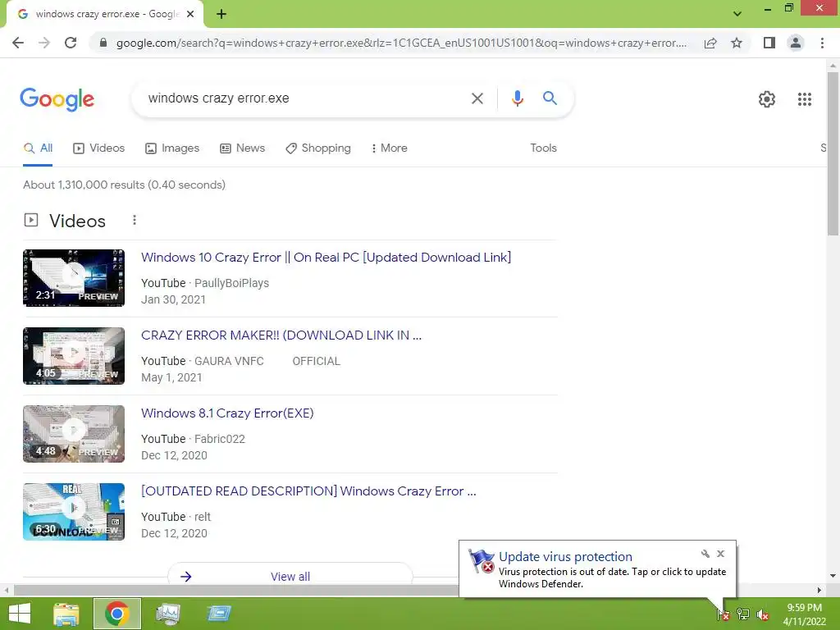
Task: Submit search with magnifier icon
Action: (x=550, y=98)
